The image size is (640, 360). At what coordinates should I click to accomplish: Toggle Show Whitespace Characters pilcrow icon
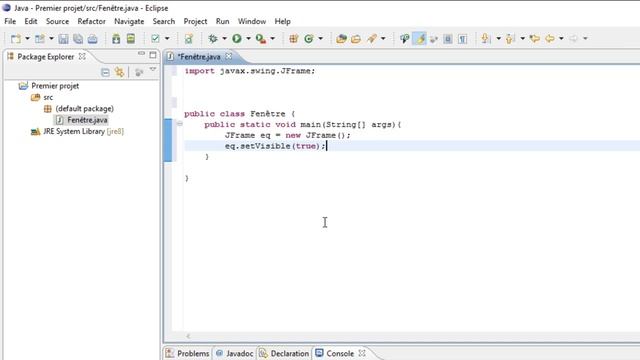[462, 39]
